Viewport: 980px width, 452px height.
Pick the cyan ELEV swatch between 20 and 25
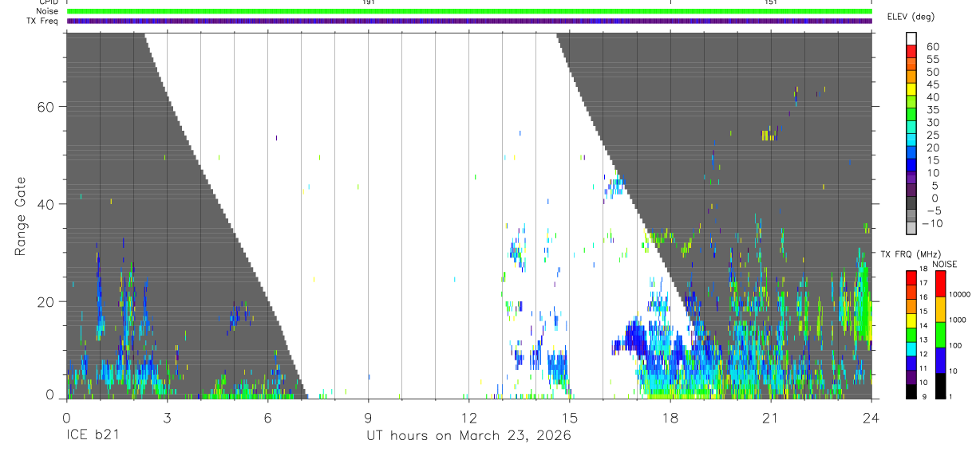[911, 139]
